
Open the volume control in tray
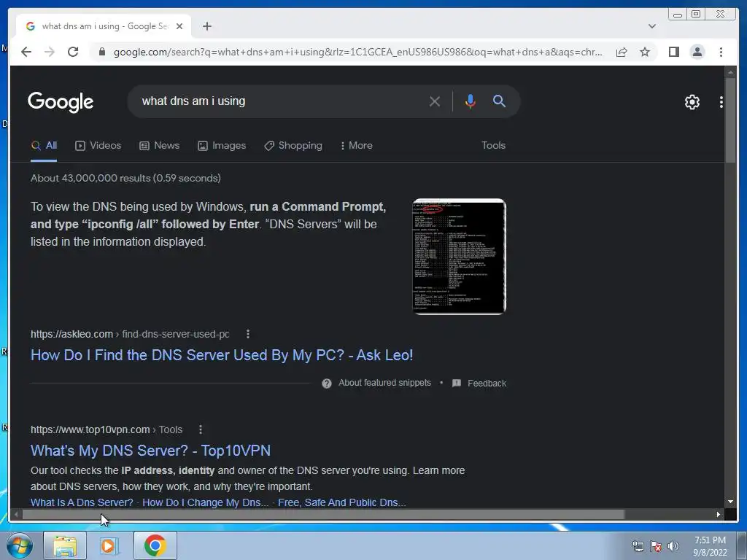673,546
